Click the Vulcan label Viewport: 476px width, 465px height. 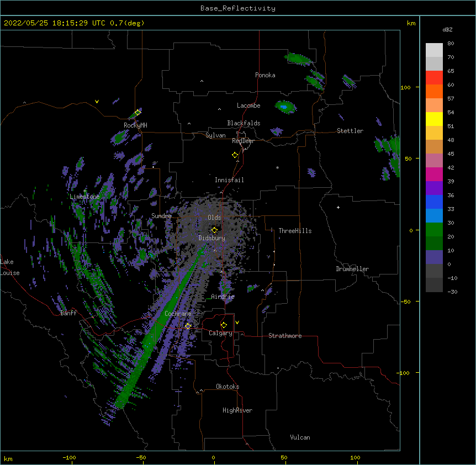[x=300, y=437]
